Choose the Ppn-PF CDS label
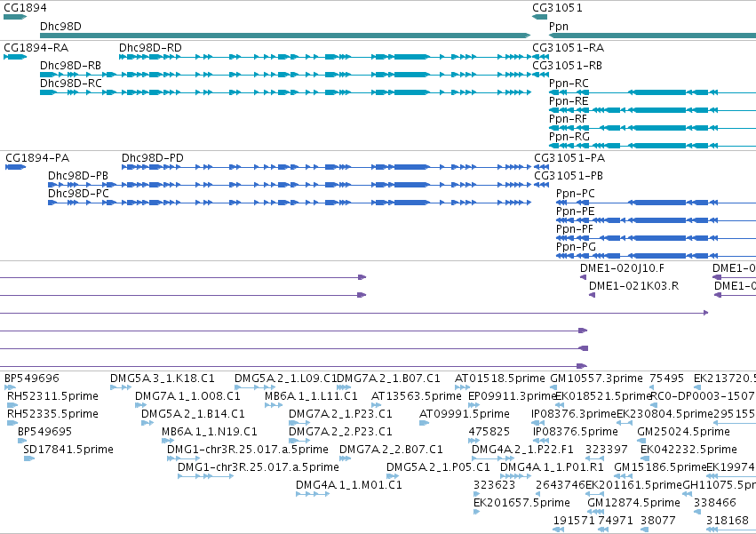756x534 pixels. [574, 229]
